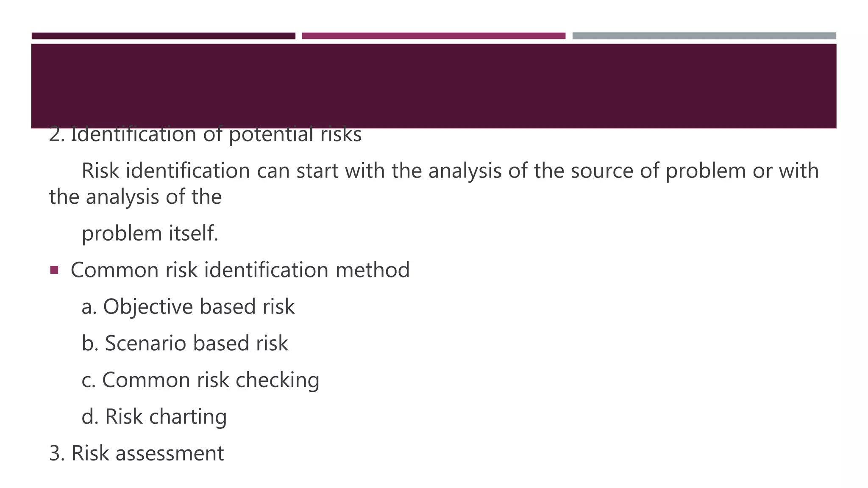Screen dimensions: 868x488
Task: Click the line beginning Risk identification can start
Action: (x=450, y=171)
